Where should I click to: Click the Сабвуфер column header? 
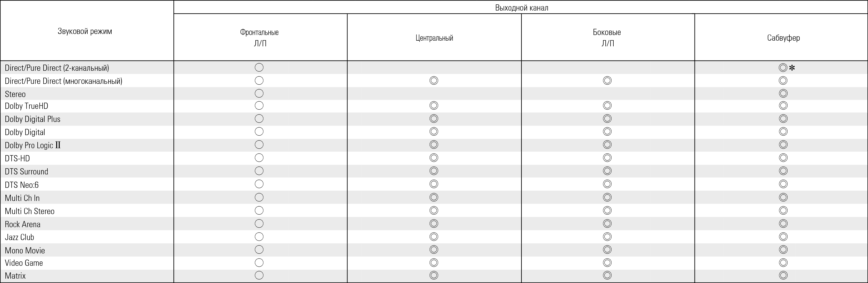(783, 38)
